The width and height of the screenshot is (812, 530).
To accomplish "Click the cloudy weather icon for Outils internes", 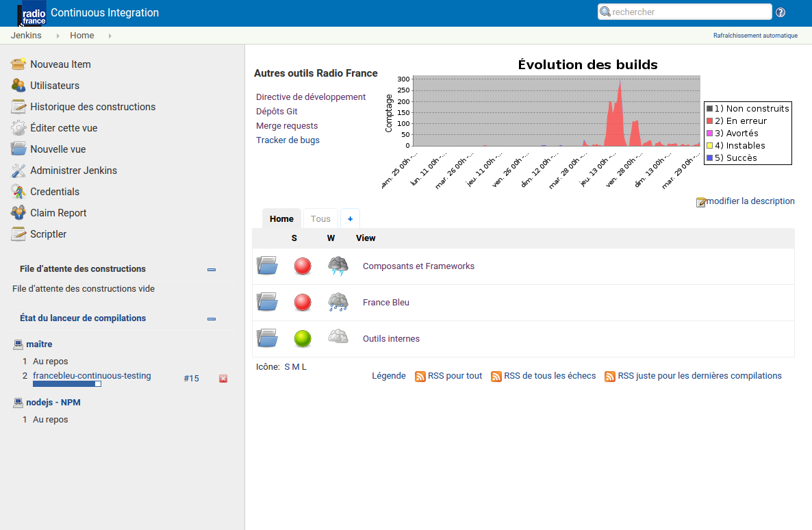I will 338,337.
